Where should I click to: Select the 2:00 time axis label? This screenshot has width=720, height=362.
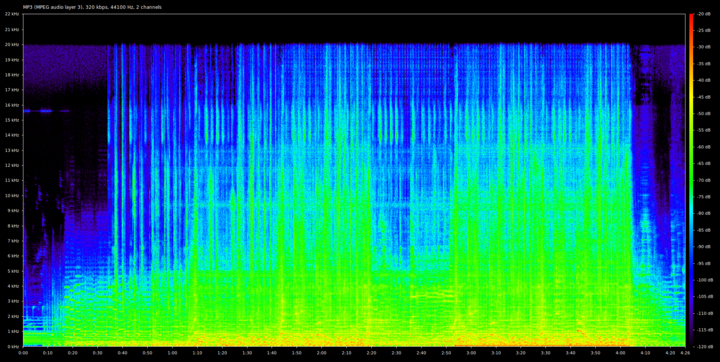321,353
